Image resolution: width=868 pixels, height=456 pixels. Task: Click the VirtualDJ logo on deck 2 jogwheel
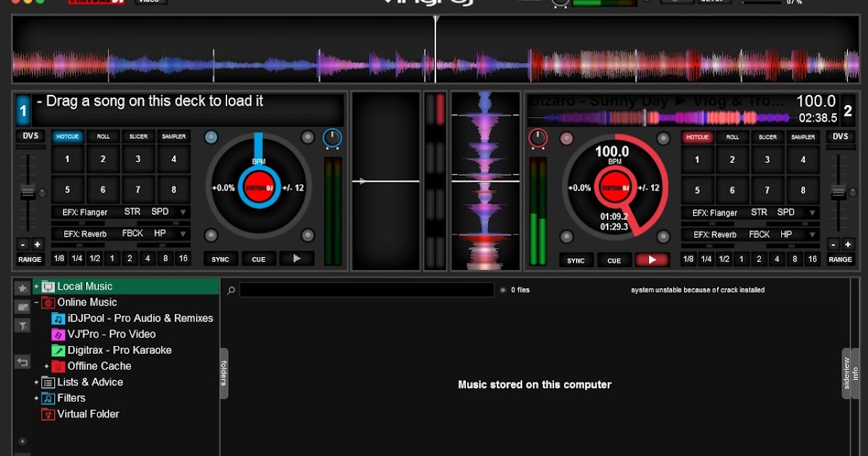coord(615,187)
